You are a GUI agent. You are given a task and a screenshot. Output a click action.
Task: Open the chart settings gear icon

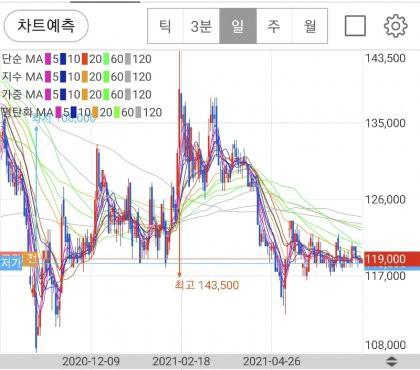396,26
